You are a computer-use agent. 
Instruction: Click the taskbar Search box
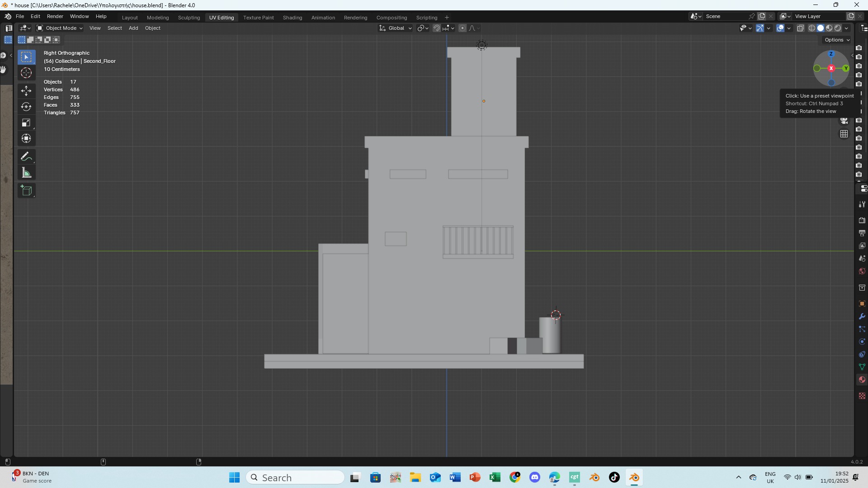[295, 478]
